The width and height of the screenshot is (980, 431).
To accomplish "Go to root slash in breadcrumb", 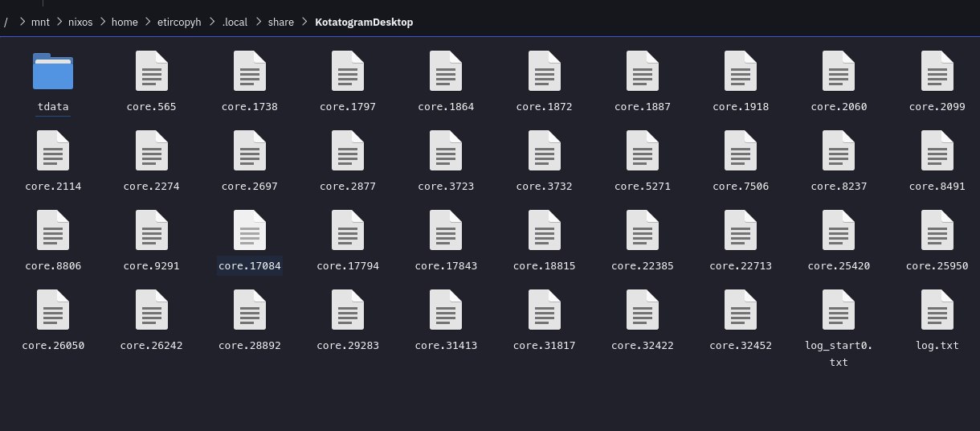I will pyautogui.click(x=6, y=23).
